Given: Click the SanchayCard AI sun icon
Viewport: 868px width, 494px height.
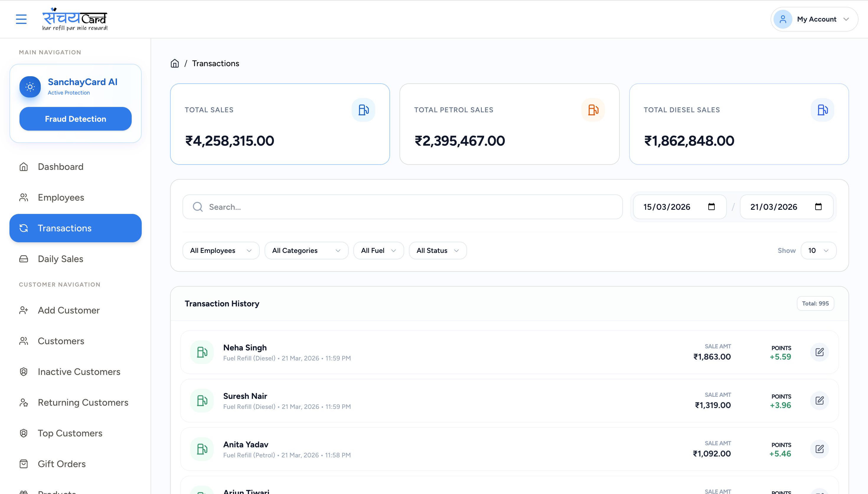Looking at the screenshot, I should pyautogui.click(x=30, y=87).
